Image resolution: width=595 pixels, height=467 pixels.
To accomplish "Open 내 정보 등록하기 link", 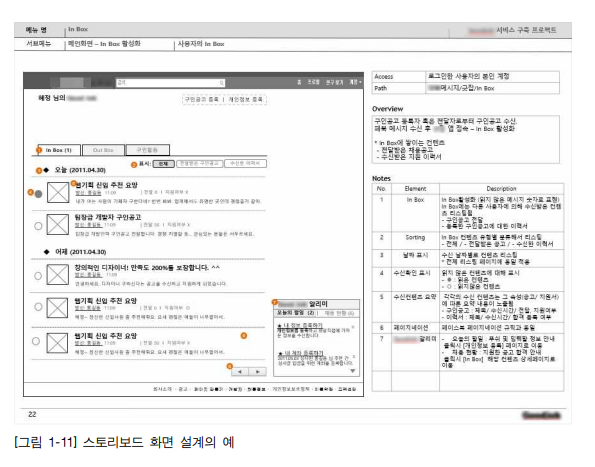I will coord(300,325).
